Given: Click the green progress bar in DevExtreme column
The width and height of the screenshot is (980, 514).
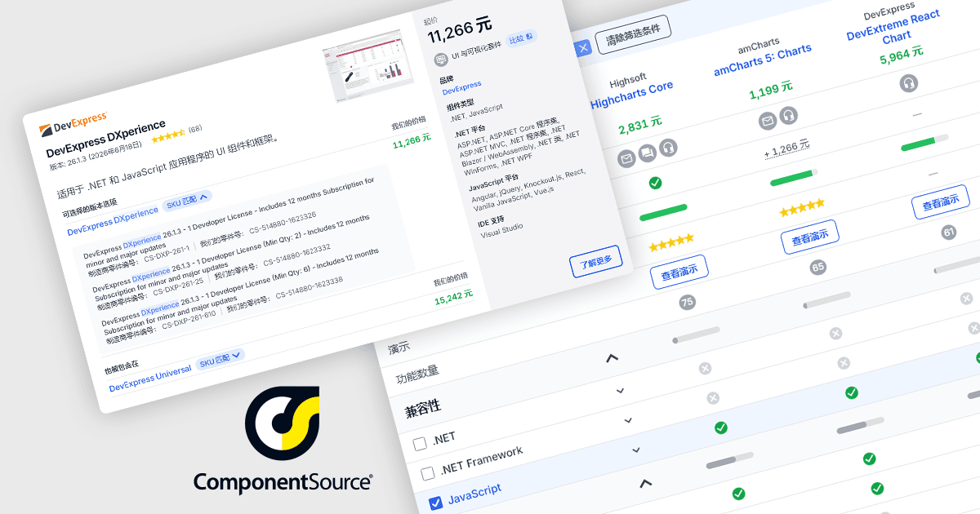Looking at the screenshot, I should pyautogui.click(x=924, y=144).
